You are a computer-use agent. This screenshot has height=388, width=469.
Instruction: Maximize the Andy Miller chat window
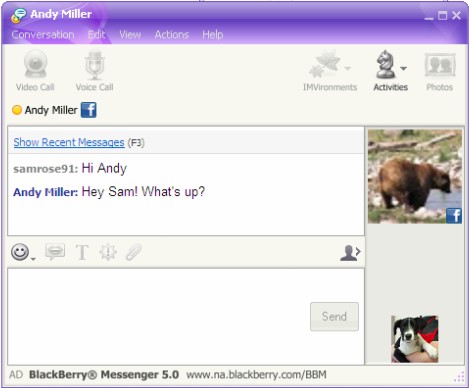(443, 16)
